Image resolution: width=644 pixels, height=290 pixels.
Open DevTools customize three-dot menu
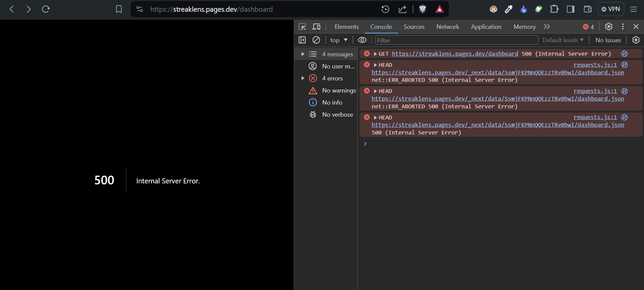[623, 26]
